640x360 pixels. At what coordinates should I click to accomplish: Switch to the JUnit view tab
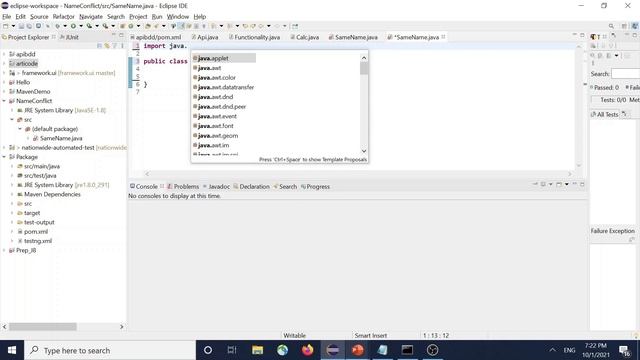click(69, 37)
